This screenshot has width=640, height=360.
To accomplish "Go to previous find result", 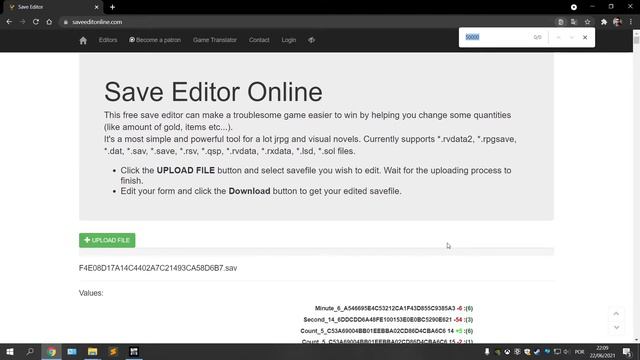I will [x=558, y=37].
